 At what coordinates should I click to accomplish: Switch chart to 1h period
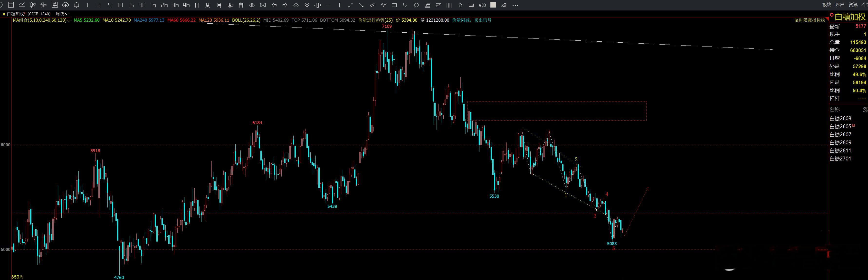tap(153, 5)
